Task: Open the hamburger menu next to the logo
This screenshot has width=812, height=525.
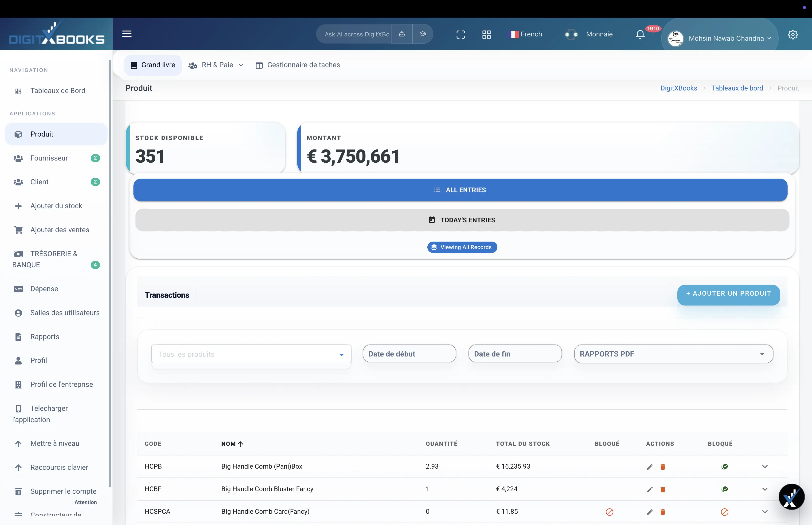Action: (x=127, y=34)
